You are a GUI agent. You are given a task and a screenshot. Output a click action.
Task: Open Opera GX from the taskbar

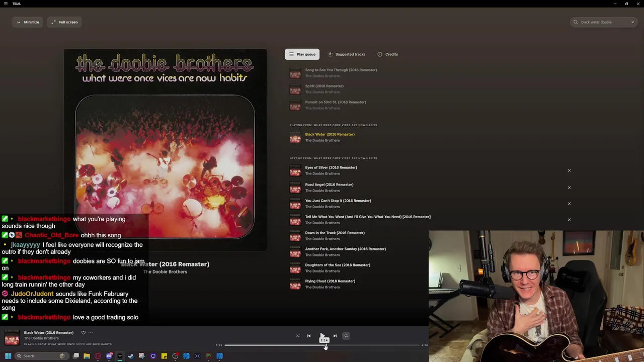coord(98,356)
